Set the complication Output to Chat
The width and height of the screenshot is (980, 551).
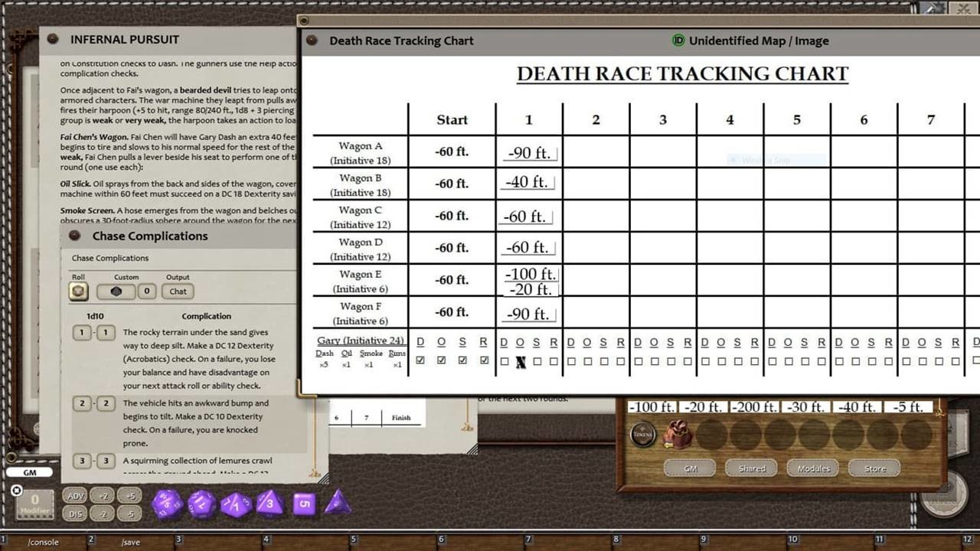coord(178,291)
